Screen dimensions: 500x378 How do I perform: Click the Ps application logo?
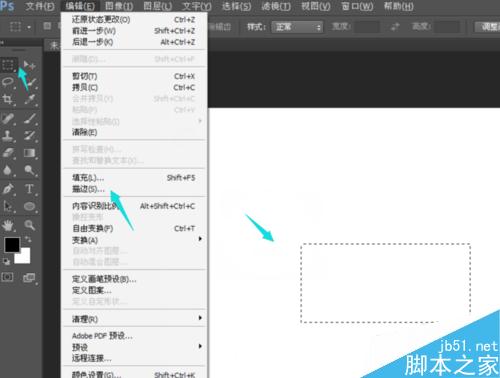click(7, 6)
